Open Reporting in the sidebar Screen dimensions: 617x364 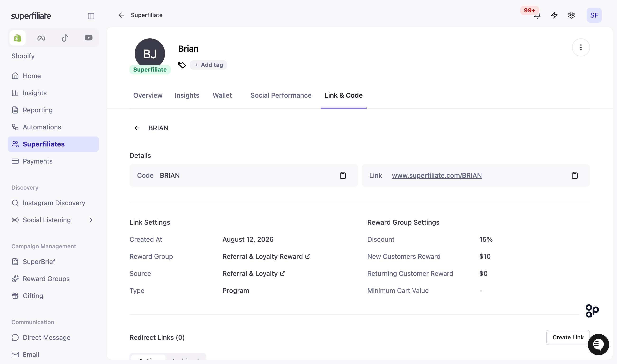(53, 110)
